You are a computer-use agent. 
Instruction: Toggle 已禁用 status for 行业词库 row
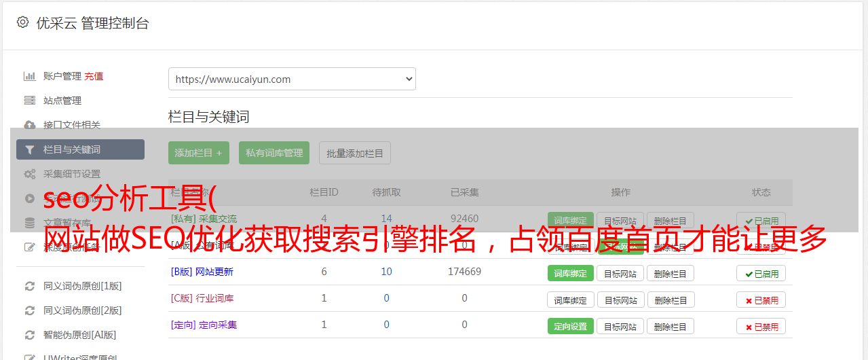click(x=761, y=300)
